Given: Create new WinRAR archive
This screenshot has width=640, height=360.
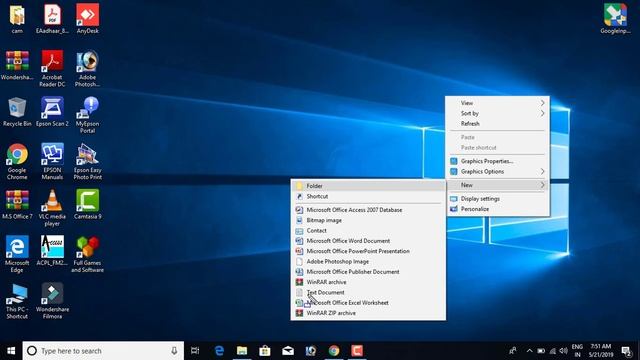Looking at the screenshot, I should (x=368, y=282).
